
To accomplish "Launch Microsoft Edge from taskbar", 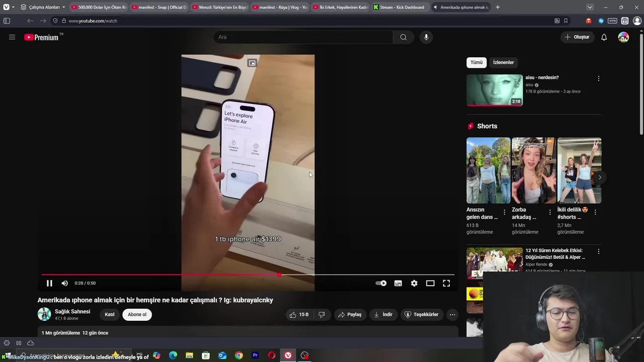I will click(x=173, y=355).
